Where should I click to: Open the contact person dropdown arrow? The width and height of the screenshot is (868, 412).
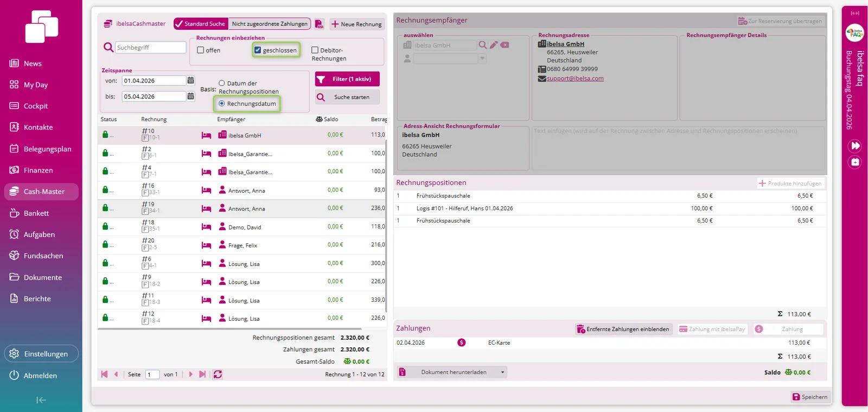[482, 58]
